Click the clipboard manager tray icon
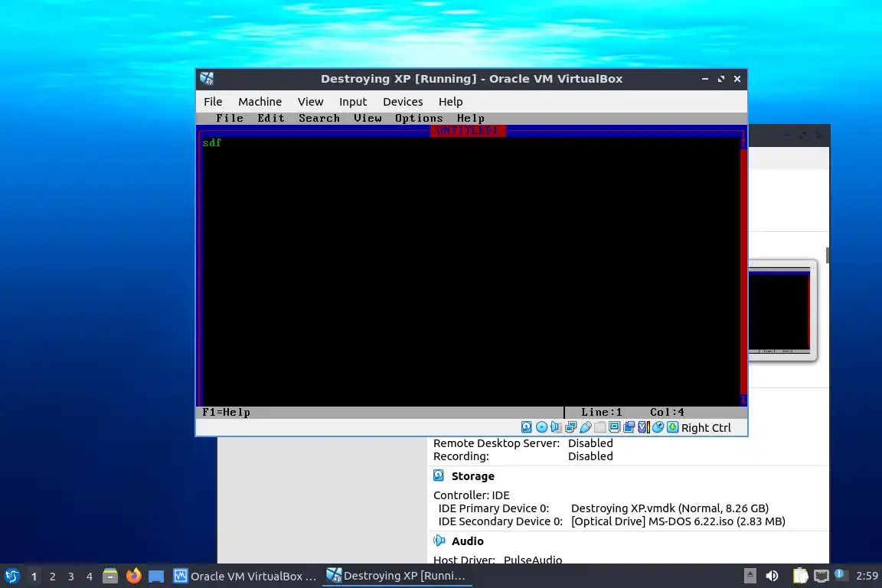The height and width of the screenshot is (588, 882). point(800,576)
